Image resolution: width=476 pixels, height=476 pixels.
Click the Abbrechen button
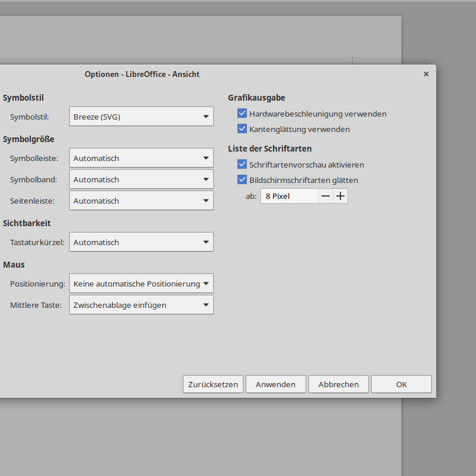[339, 384]
